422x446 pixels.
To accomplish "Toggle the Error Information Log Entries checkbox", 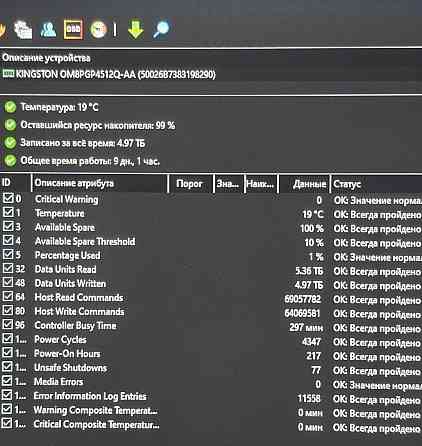I will (7, 395).
